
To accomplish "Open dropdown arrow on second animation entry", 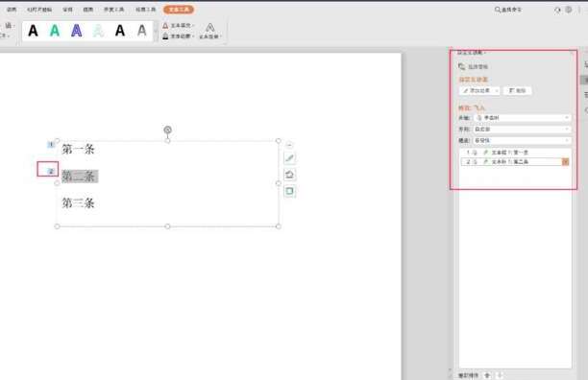I will [x=565, y=162].
